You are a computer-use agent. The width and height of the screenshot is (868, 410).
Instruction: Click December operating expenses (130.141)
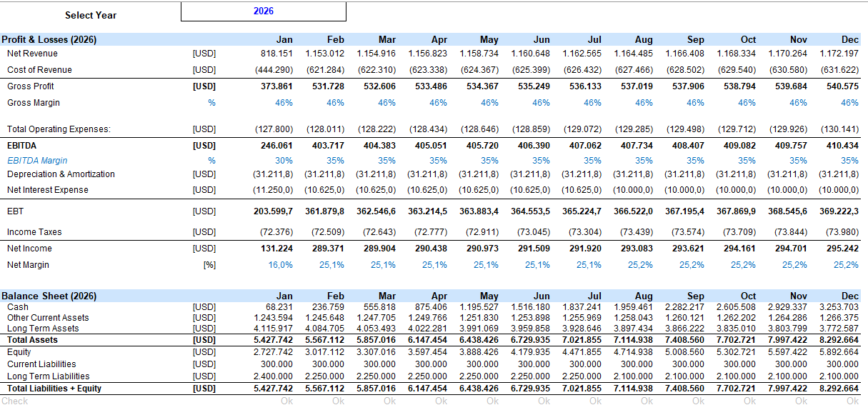point(840,129)
